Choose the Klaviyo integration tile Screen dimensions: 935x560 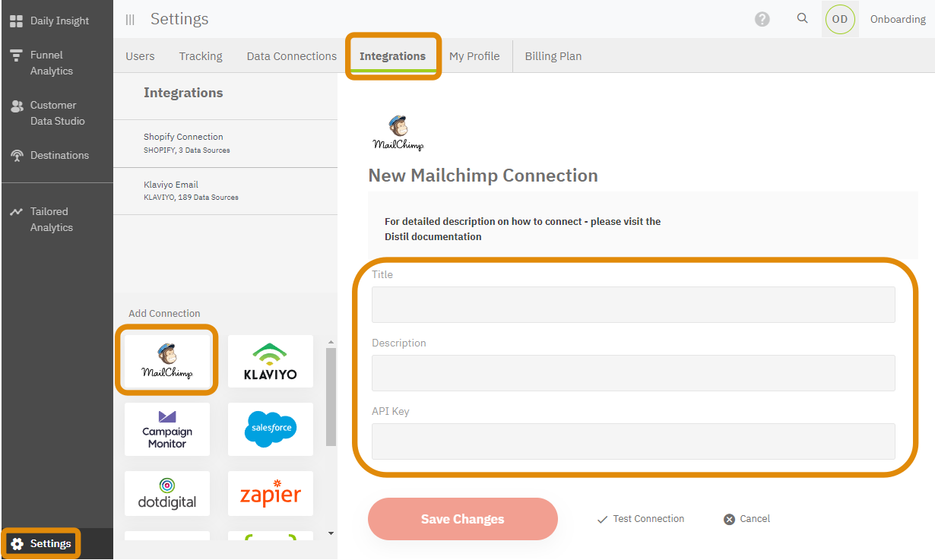click(271, 362)
